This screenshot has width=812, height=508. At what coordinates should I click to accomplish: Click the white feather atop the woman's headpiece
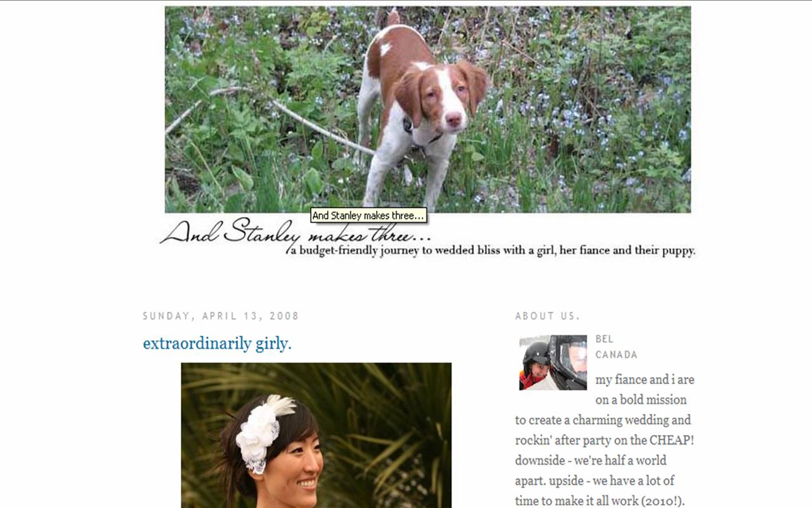279,402
